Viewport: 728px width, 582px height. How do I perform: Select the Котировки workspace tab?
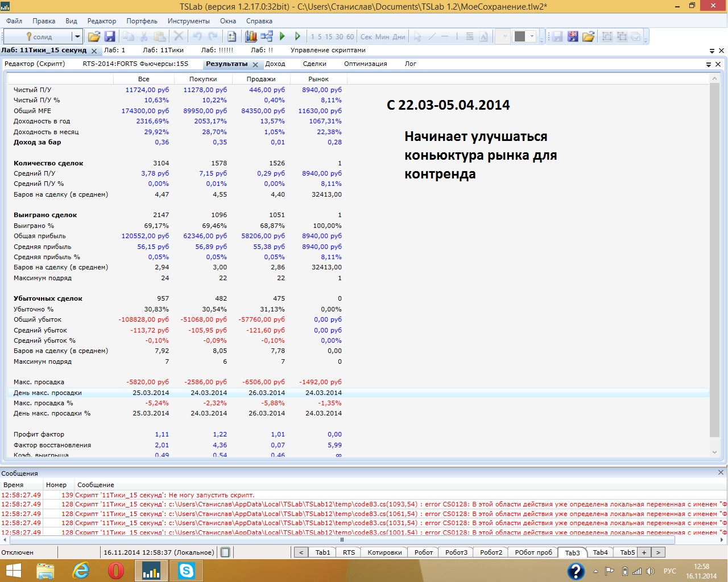pos(384,552)
